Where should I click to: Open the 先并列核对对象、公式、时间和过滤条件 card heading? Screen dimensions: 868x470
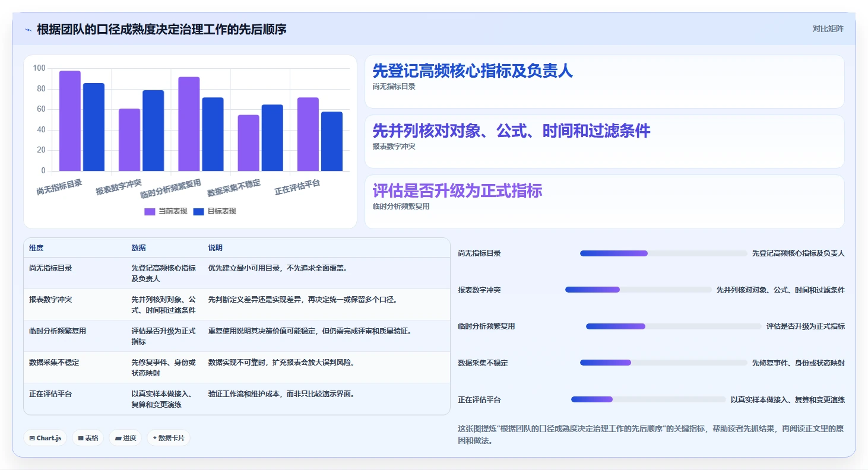click(x=511, y=131)
